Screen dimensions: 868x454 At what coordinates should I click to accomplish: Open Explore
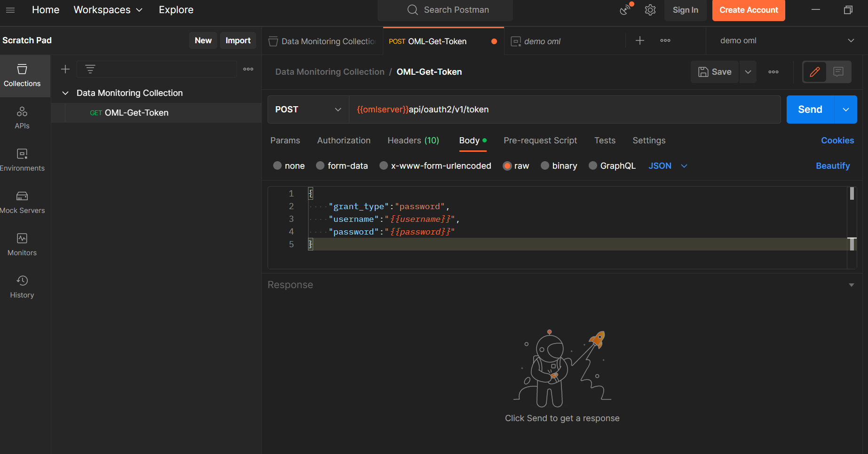coord(176,10)
